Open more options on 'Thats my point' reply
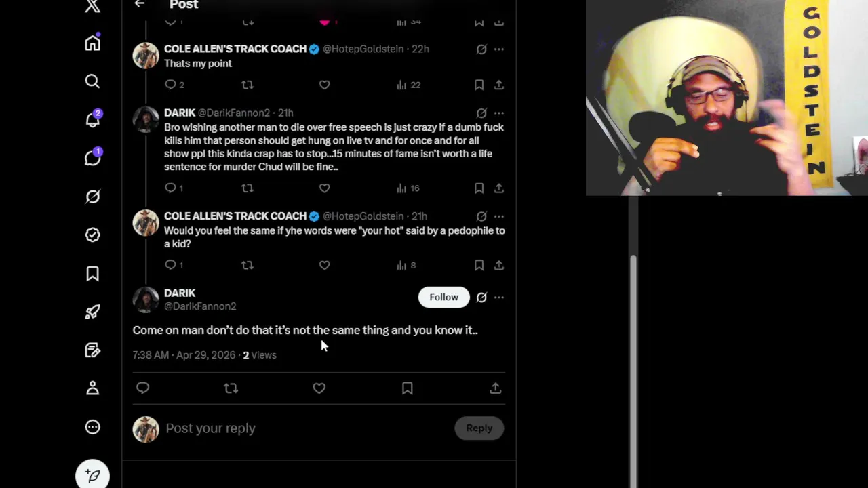 pyautogui.click(x=499, y=49)
